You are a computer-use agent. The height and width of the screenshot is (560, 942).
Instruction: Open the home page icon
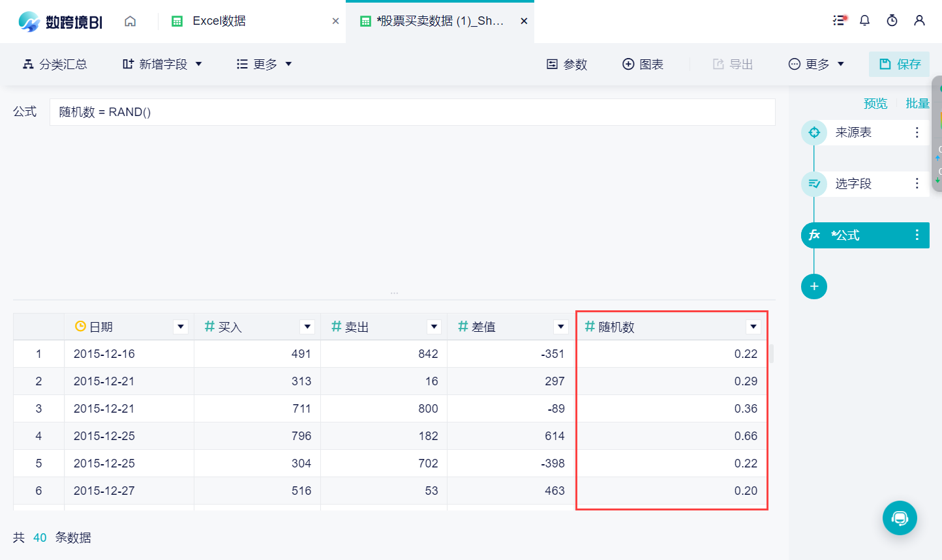click(130, 21)
